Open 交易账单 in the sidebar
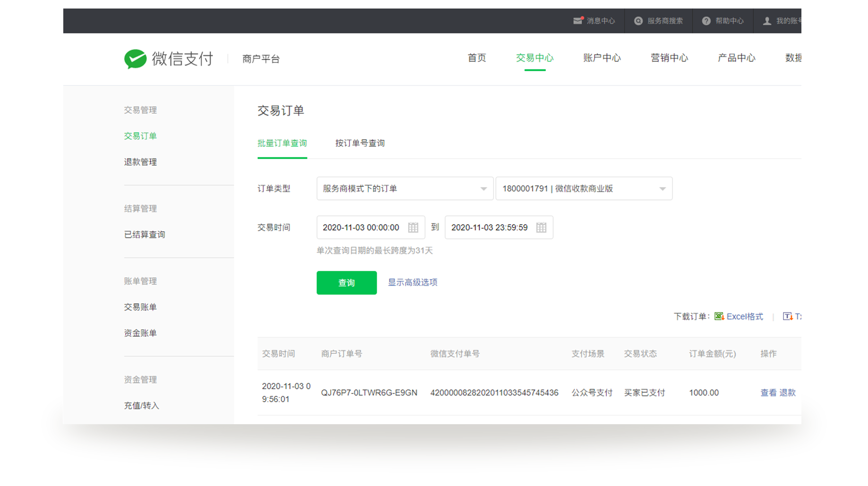Screen dimensions: 868x486 click(x=140, y=307)
